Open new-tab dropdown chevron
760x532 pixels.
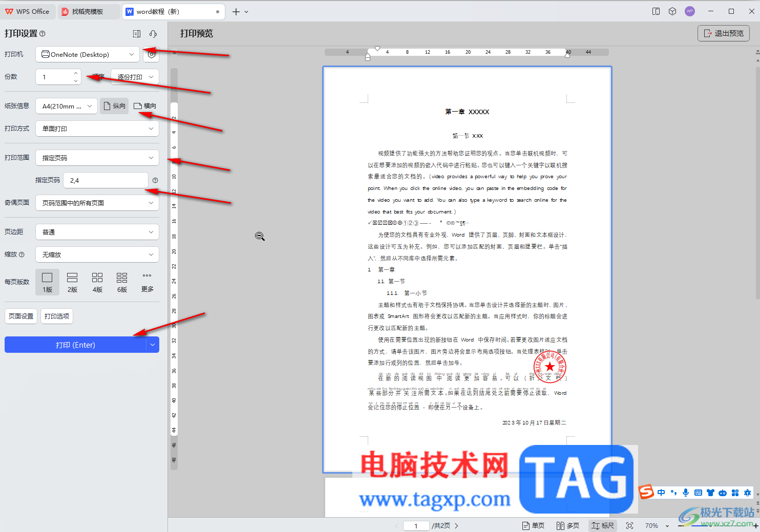tap(246, 12)
